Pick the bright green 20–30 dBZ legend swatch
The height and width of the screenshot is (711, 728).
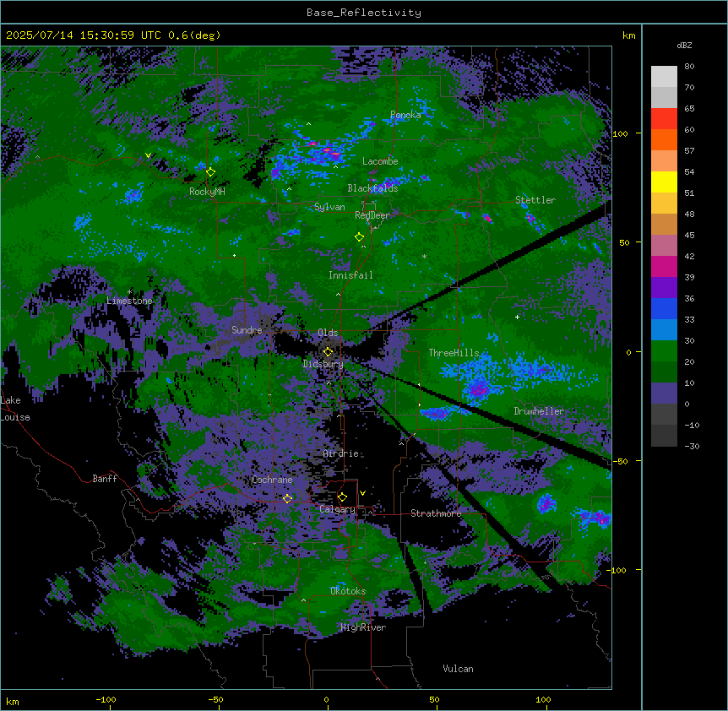(664, 351)
